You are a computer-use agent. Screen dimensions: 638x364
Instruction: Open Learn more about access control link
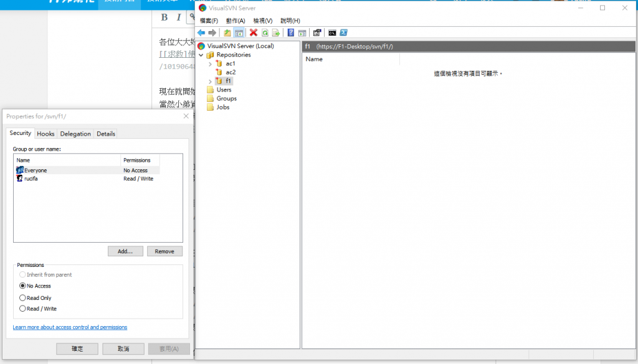[70, 327]
